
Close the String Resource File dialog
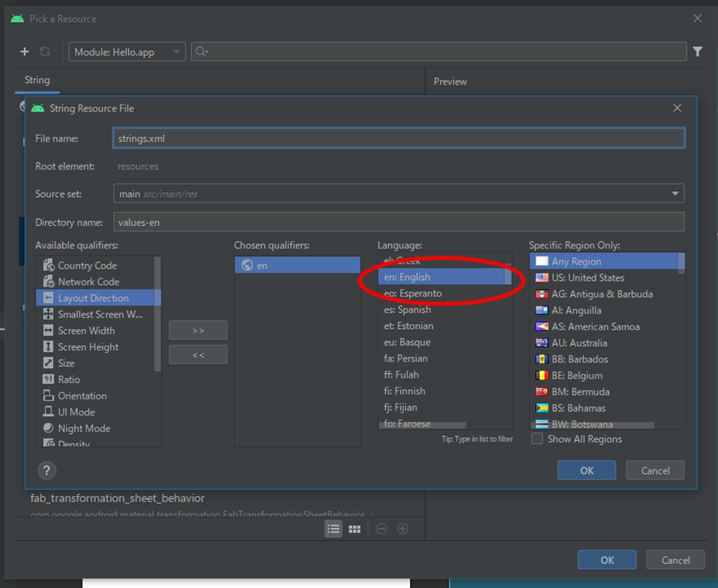point(677,108)
